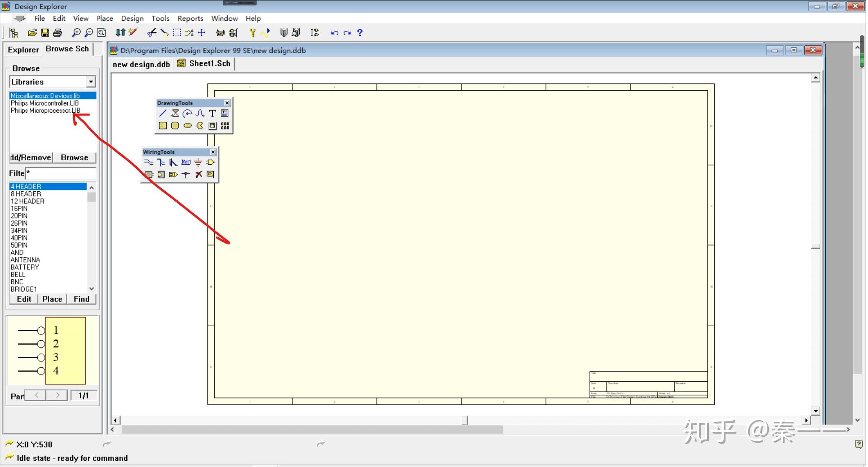Save the document using floppy icon
Viewport: 868px width, 467px height.
point(45,33)
